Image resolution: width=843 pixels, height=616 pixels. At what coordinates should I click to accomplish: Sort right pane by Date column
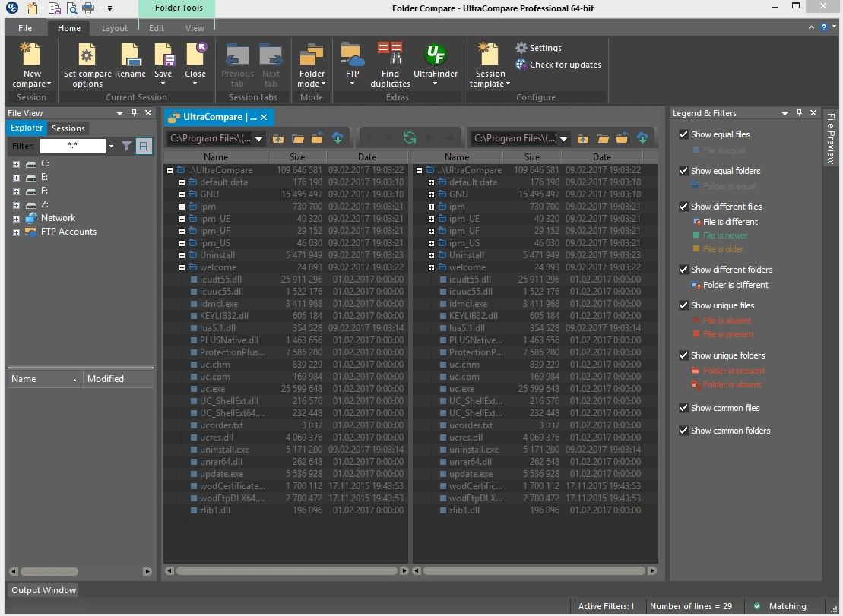pyautogui.click(x=601, y=156)
